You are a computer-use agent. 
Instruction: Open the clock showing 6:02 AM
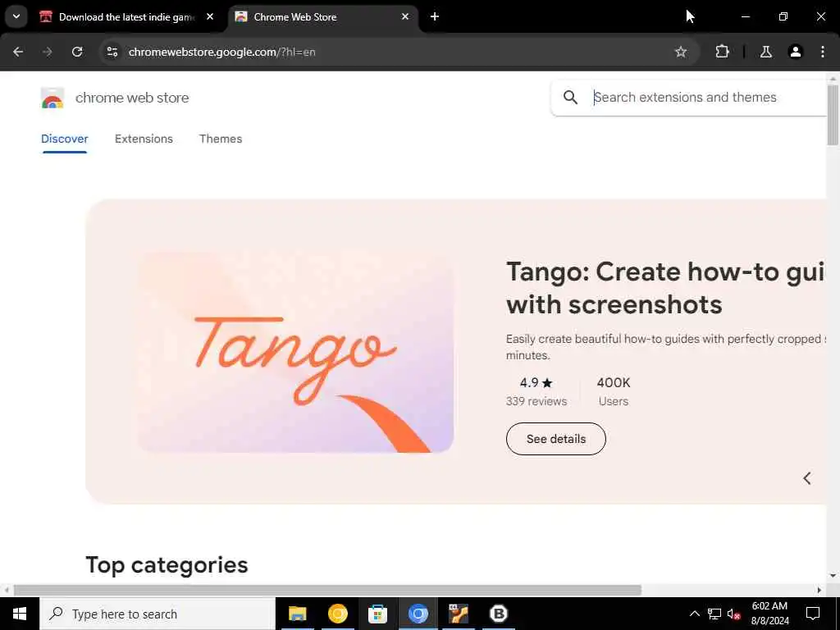point(769,614)
